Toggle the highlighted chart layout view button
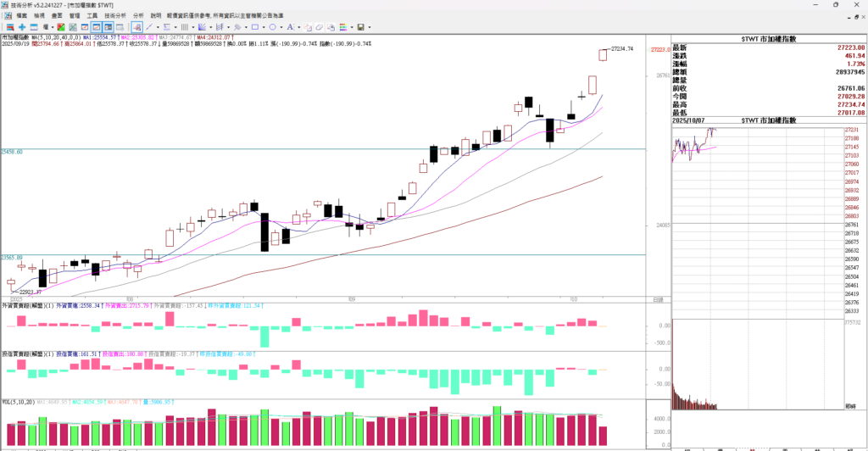Screen dimensions: 868x451 pos(97,27)
